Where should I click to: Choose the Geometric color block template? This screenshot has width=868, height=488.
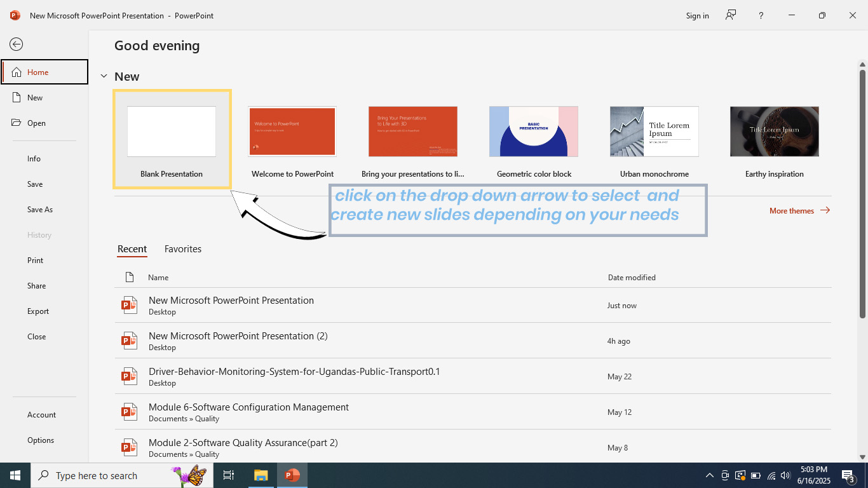click(x=534, y=132)
